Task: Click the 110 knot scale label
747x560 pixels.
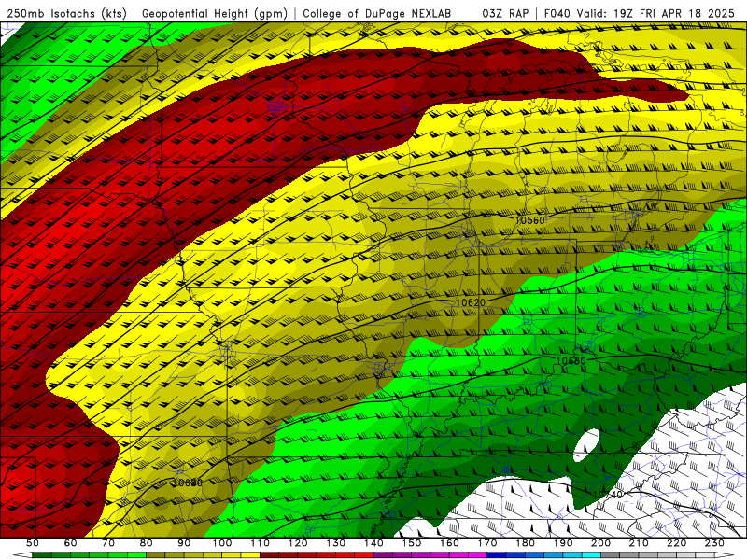Action: click(x=260, y=543)
